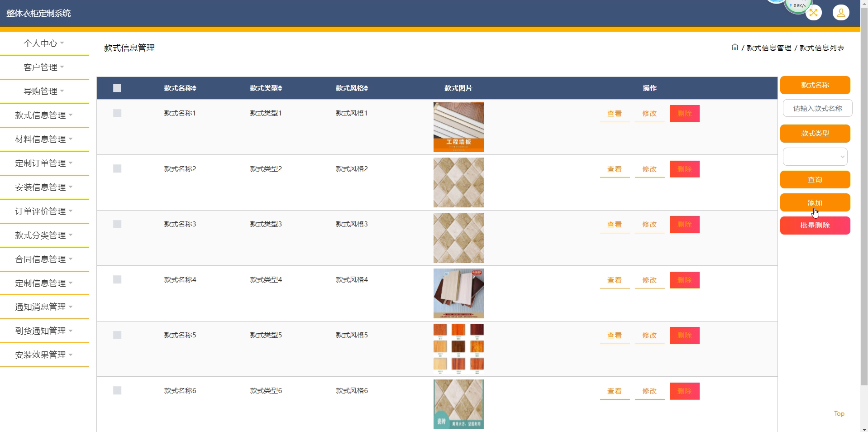Sort by 款式类型 column arrows
The image size is (868, 432).
coord(280,88)
